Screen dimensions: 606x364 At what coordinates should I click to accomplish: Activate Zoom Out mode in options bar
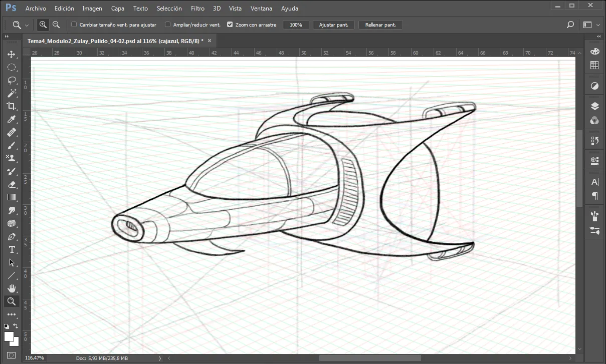pyautogui.click(x=56, y=25)
